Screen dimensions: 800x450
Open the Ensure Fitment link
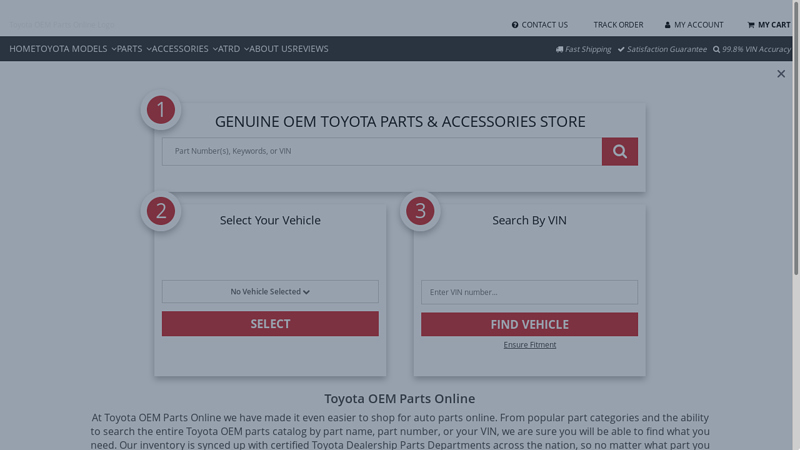pyautogui.click(x=530, y=345)
